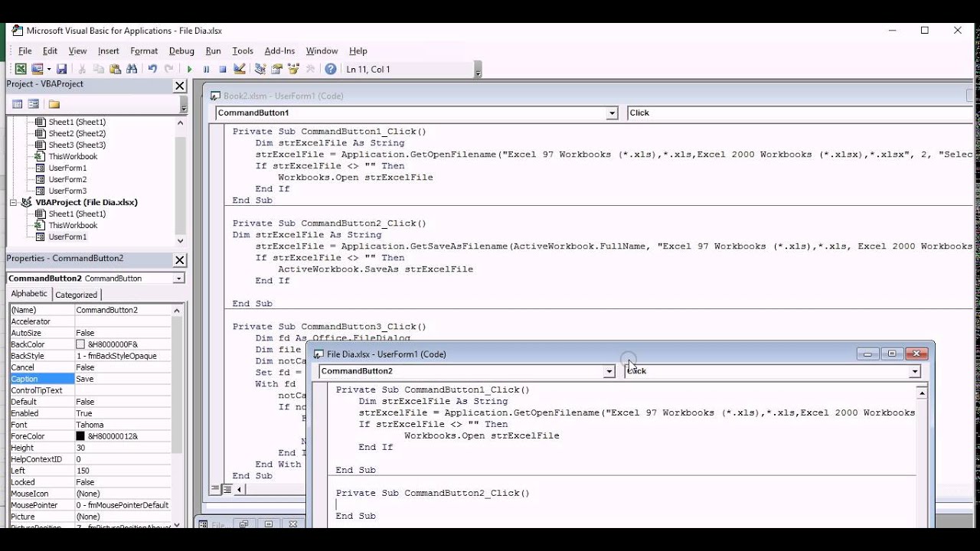The image size is (980, 551).
Task: Toggle Folders icon in Project panel
Action: click(x=54, y=104)
